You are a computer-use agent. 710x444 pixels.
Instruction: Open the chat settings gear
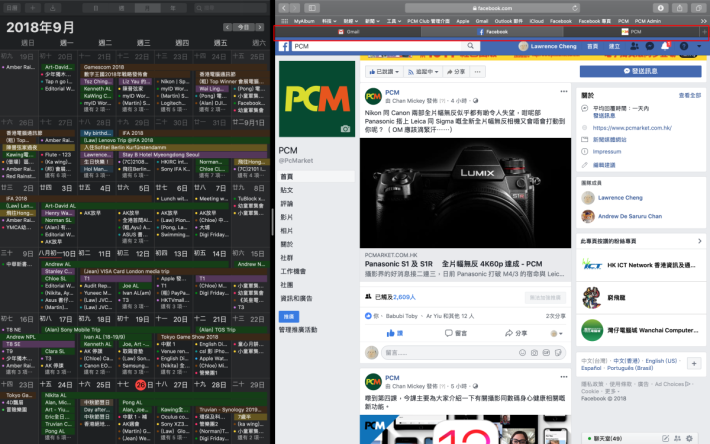pos(689,438)
